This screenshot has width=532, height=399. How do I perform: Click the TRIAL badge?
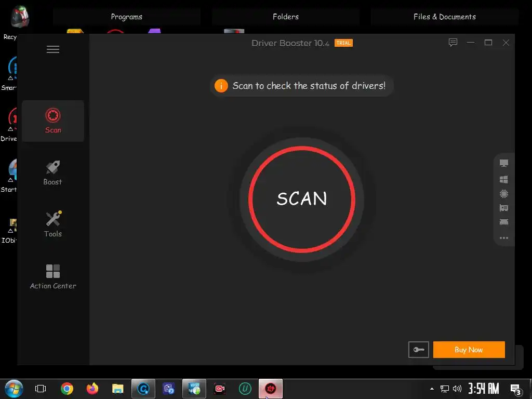[343, 43]
